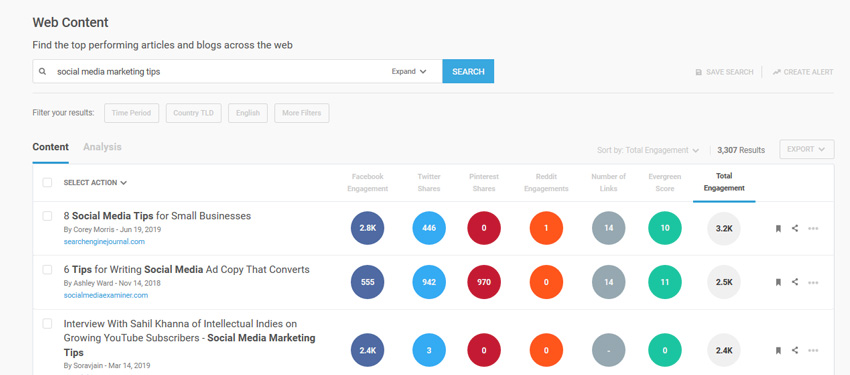This screenshot has width=850, height=375.
Task: Click By Soravjain - Mar 14, 2019 byline
Action: (x=107, y=365)
